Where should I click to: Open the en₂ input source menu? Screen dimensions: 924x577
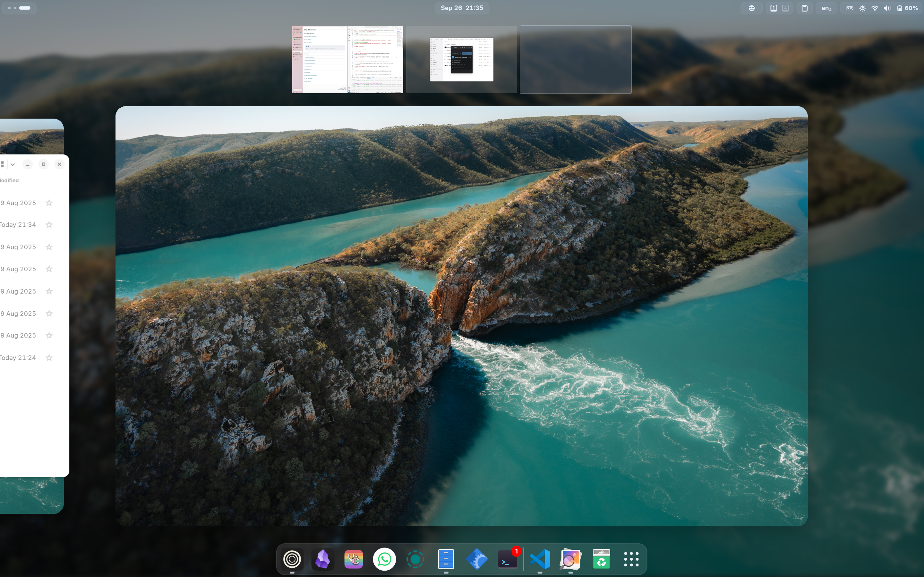(826, 8)
